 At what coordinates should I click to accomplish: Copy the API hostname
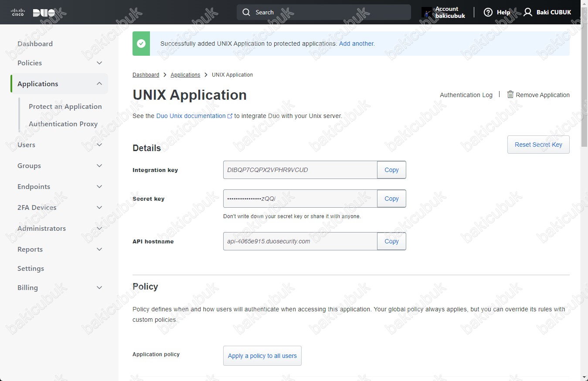pos(391,241)
